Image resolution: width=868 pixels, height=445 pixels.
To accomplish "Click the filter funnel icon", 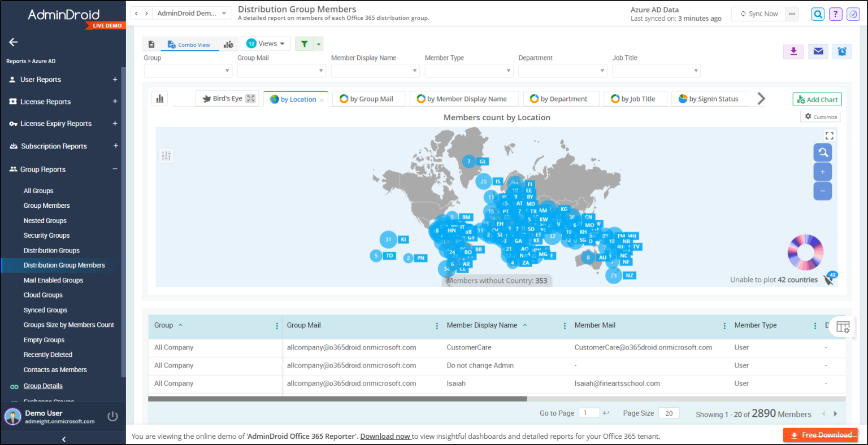I will (304, 44).
